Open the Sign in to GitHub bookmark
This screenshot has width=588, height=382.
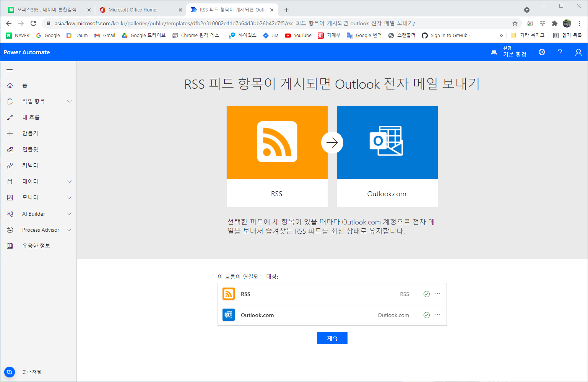point(448,36)
